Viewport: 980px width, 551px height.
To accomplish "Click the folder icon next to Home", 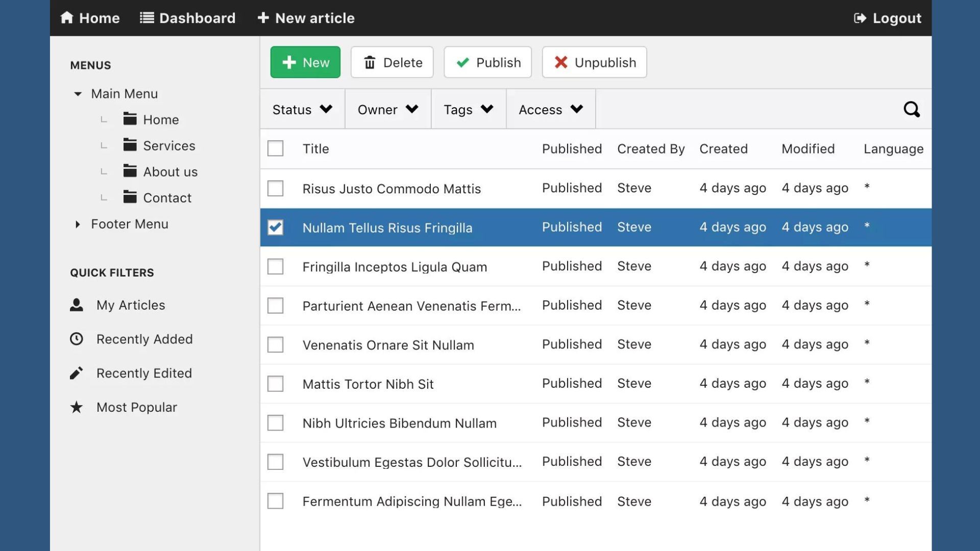I will [130, 119].
